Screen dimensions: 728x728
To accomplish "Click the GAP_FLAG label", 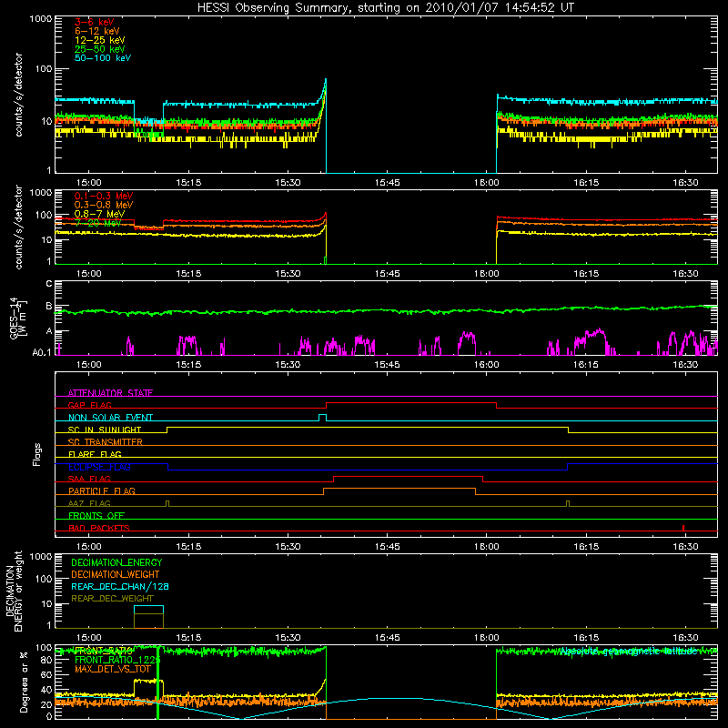I will coord(89,405).
